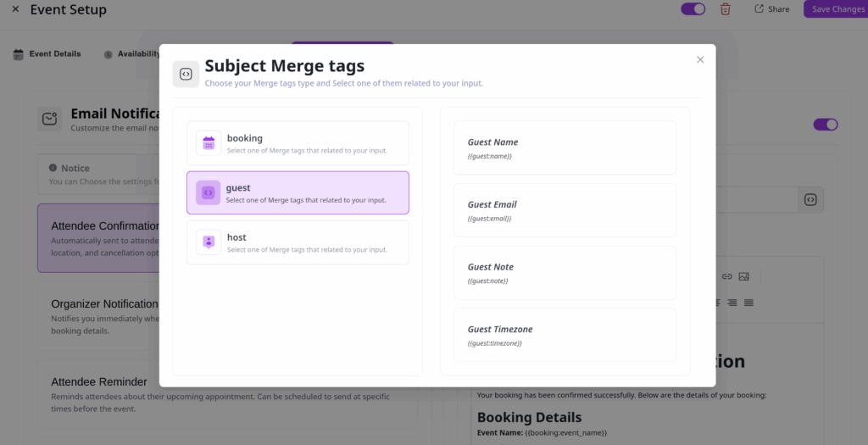Close Event Setup with the X icon

(15, 9)
